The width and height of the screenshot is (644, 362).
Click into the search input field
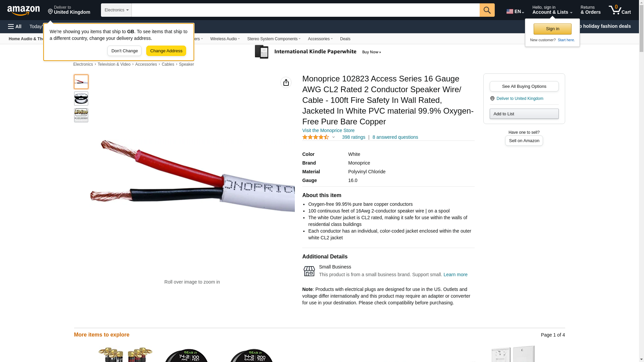[306, 10]
